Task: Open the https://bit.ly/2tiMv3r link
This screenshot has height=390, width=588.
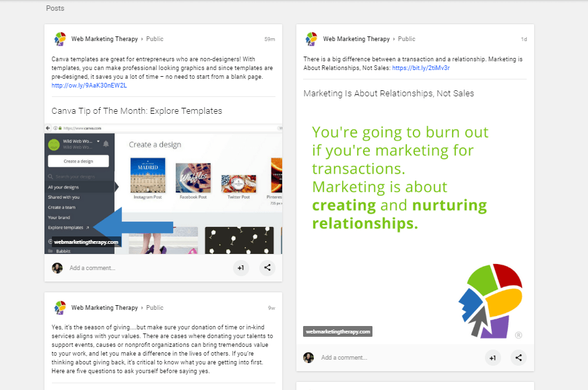Action: coord(421,68)
